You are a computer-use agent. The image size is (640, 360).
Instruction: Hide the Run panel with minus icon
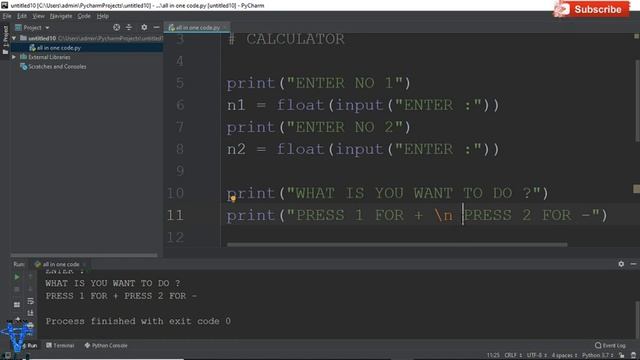633,264
